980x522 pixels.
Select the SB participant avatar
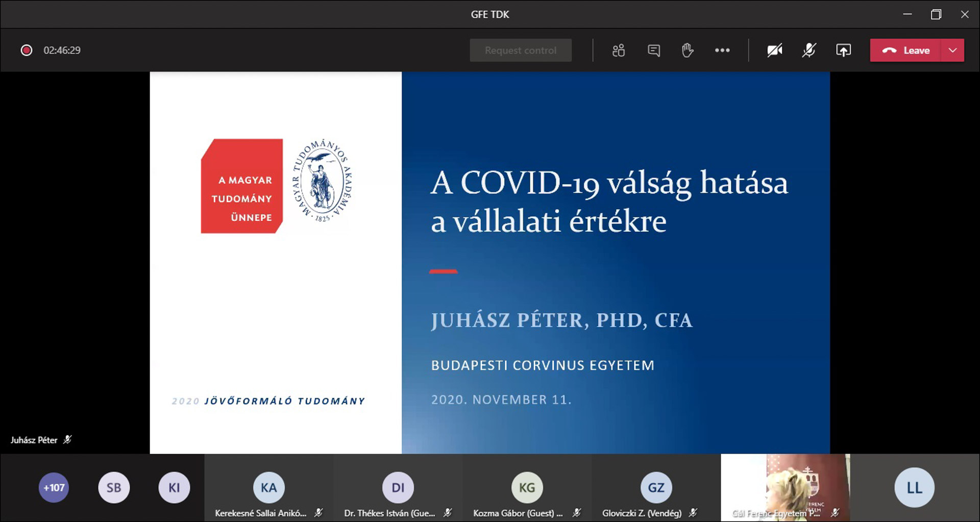click(x=114, y=487)
